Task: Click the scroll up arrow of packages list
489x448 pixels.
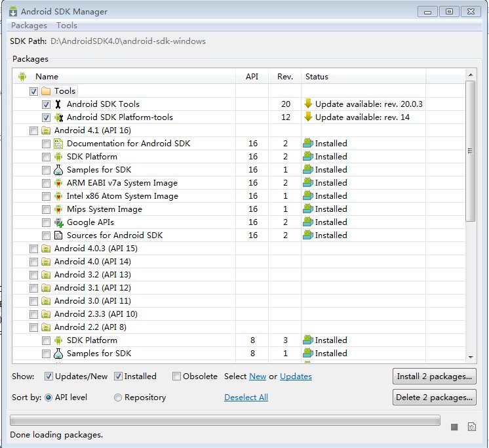Action: pyautogui.click(x=471, y=75)
